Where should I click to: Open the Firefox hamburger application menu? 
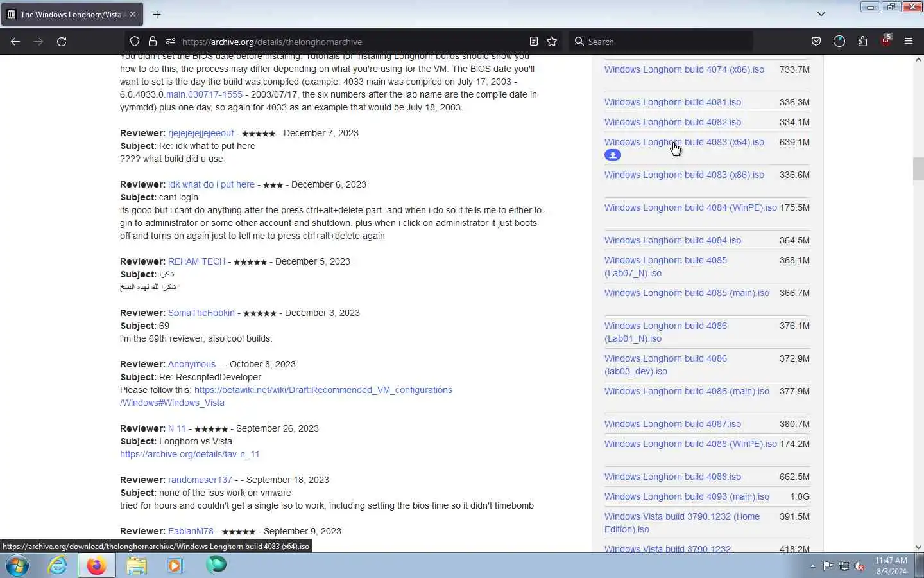click(x=909, y=42)
